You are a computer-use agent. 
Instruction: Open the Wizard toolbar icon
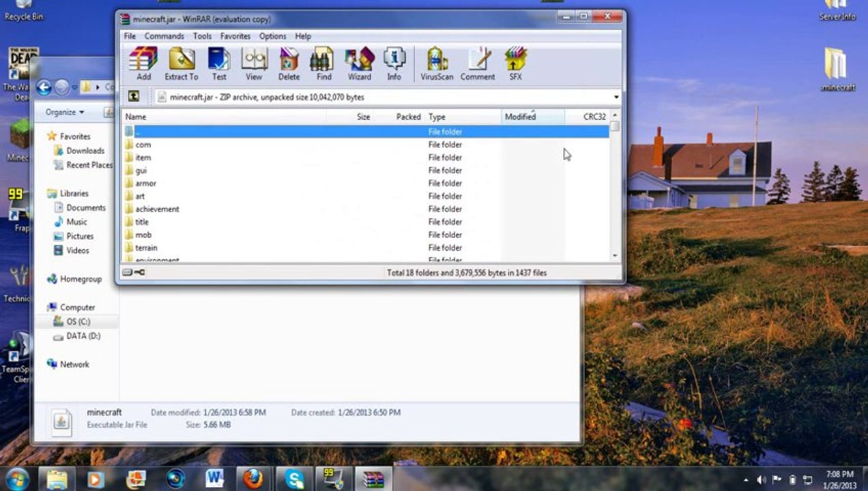tap(359, 64)
